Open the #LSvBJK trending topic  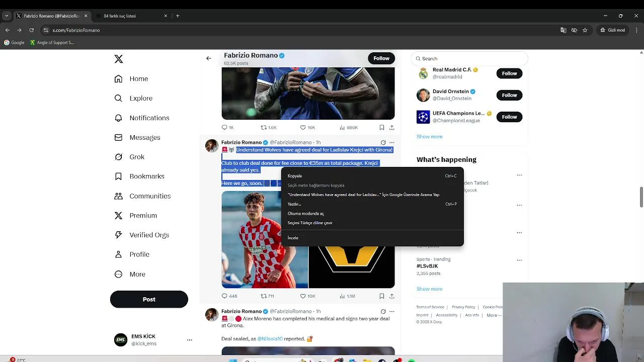point(427,266)
